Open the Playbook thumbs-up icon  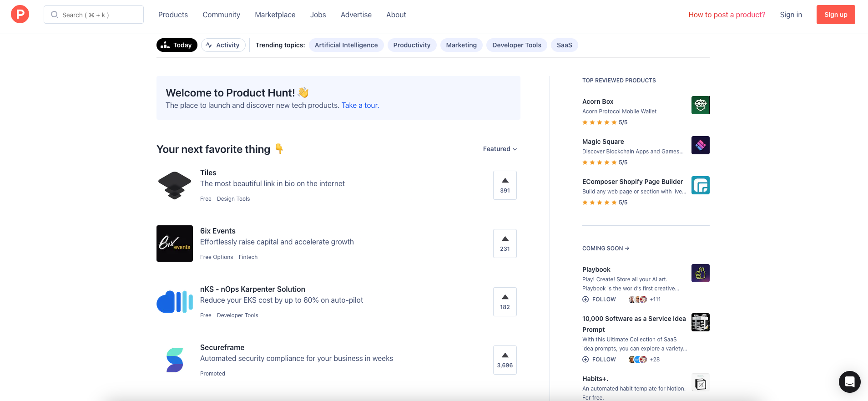701,273
